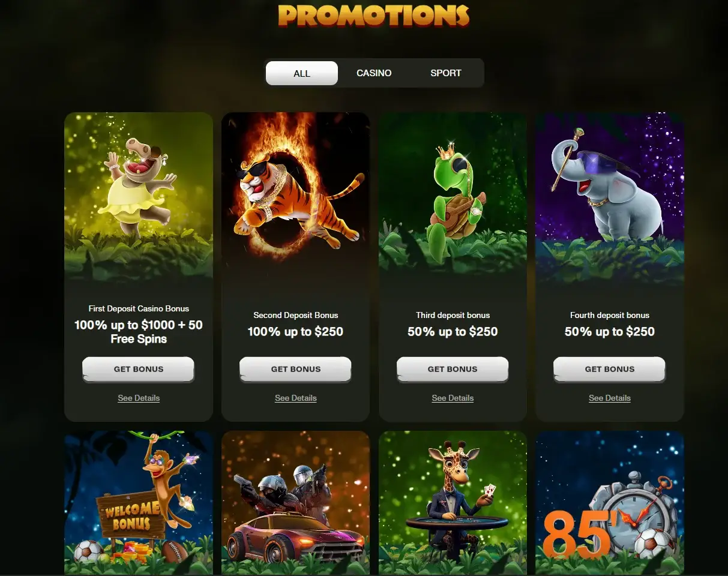See Details of Third deposit bonus
Image resolution: width=728 pixels, height=576 pixels.
coord(453,398)
